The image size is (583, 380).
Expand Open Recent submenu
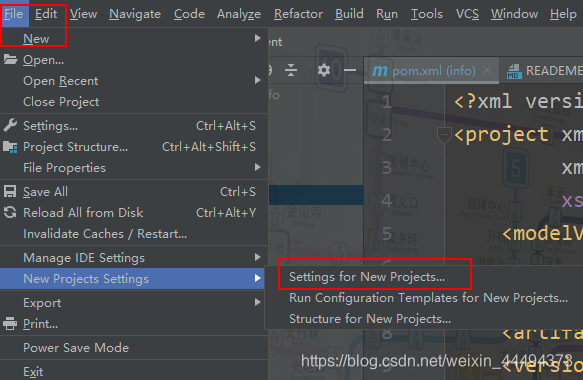[134, 81]
